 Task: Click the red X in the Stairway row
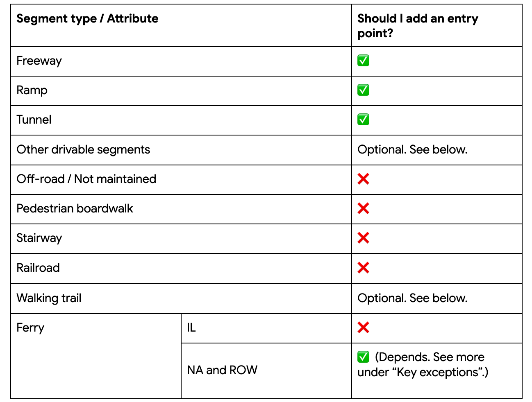pyautogui.click(x=363, y=238)
